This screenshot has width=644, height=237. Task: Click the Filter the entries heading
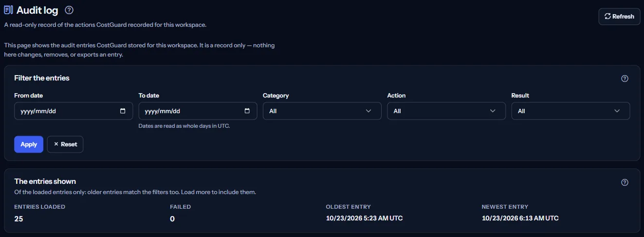[42, 78]
